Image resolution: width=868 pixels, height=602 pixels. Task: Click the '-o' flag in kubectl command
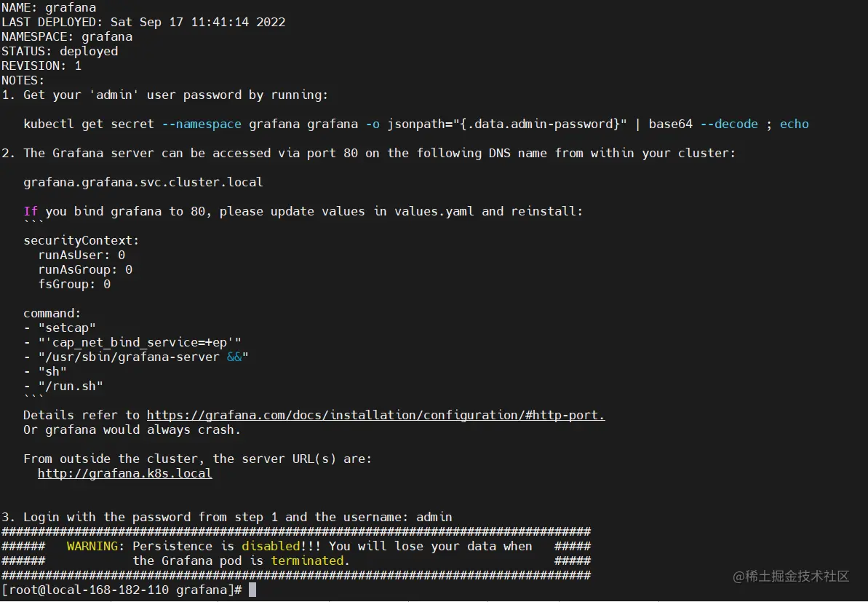tap(373, 124)
